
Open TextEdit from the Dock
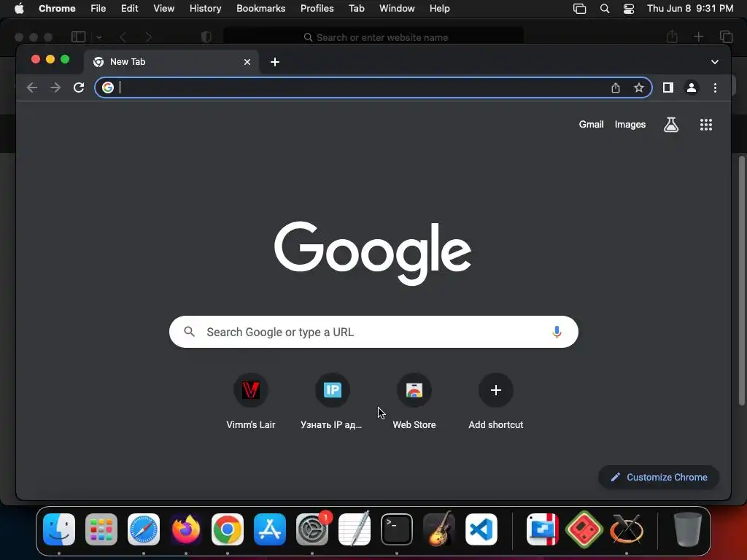355,529
